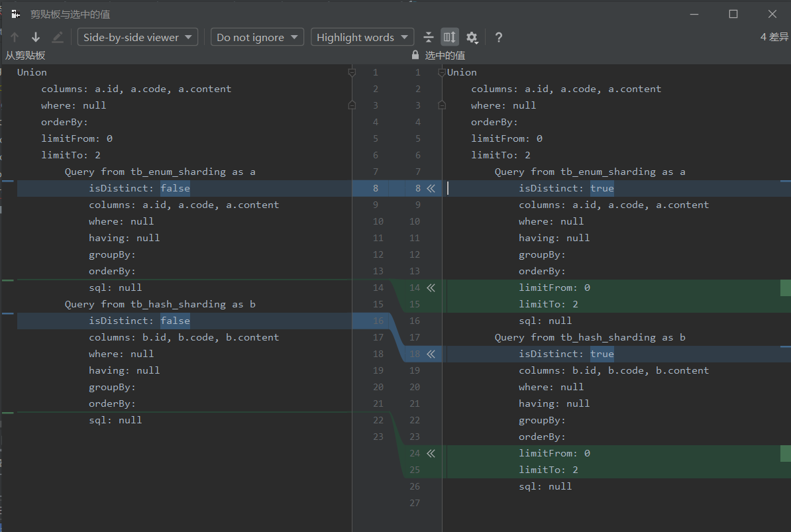This screenshot has height=532, width=791.
Task: Click the 4 差异 difference count
Action: [x=774, y=37]
